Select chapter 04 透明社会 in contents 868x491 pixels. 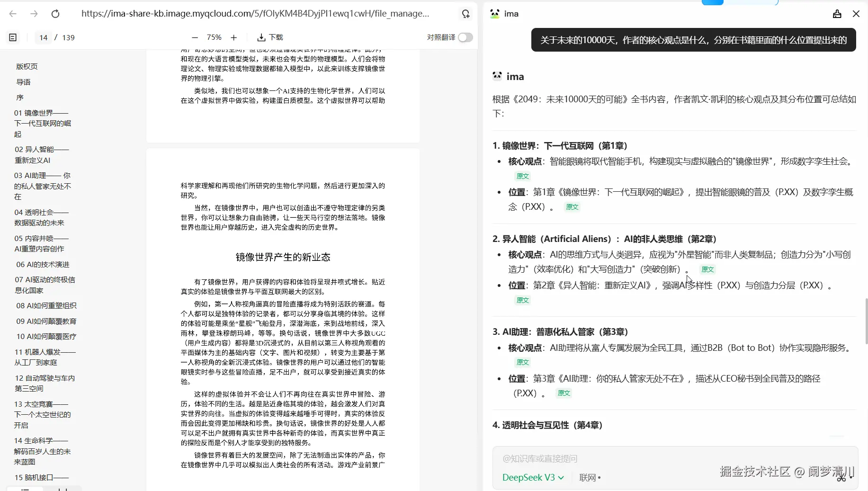(42, 217)
